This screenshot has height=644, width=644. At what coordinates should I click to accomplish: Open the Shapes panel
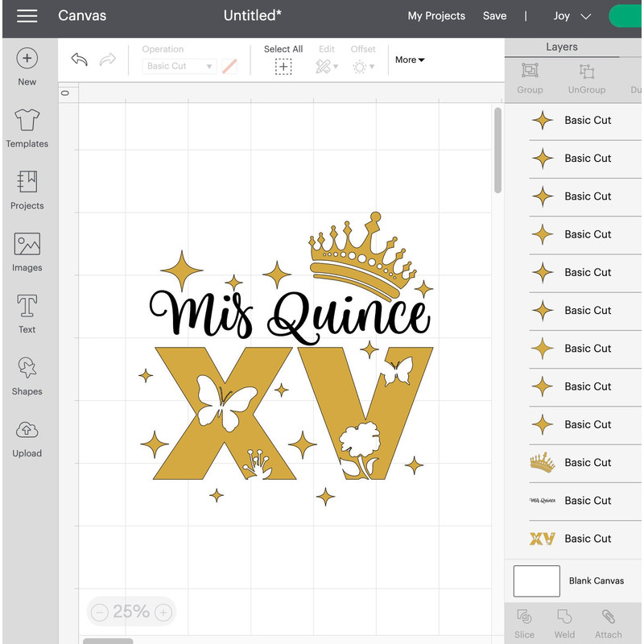click(27, 376)
